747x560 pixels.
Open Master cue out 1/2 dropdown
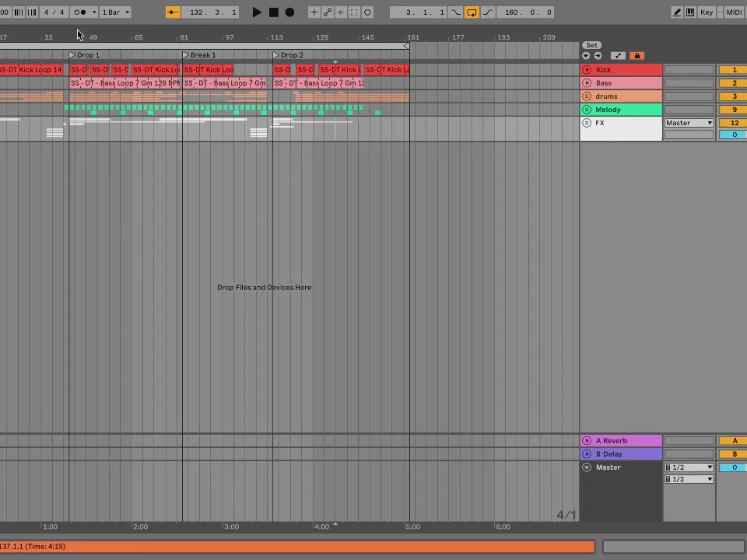689,467
